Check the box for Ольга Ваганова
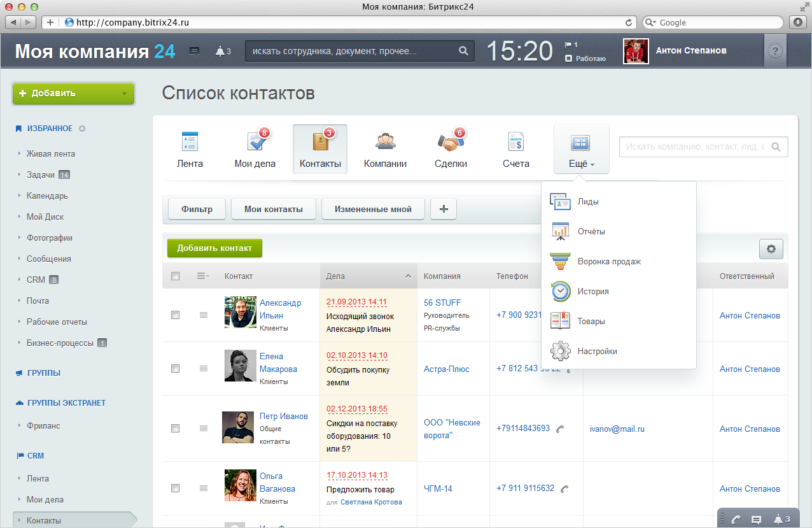 (x=176, y=488)
